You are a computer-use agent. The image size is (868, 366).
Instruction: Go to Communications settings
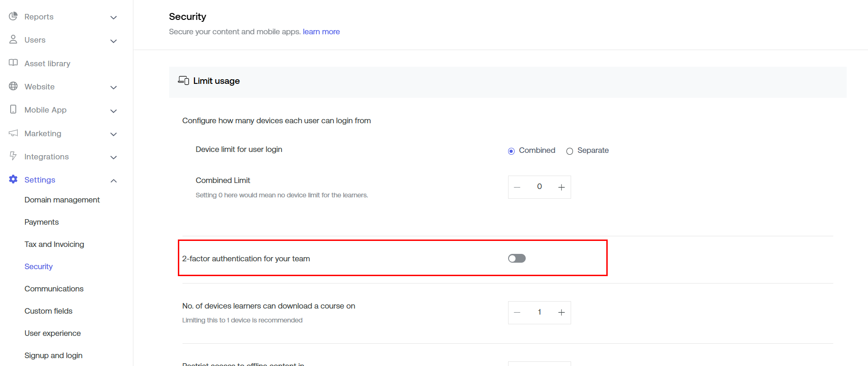coord(54,289)
